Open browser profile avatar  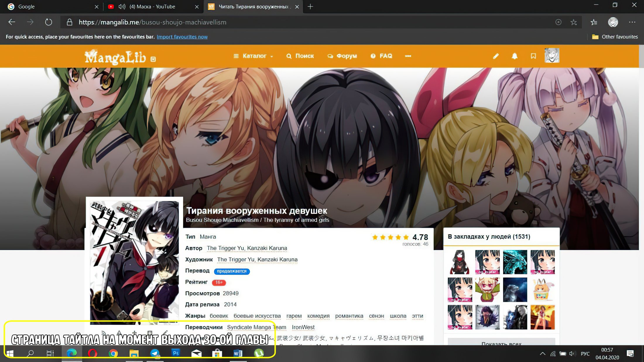pos(613,22)
